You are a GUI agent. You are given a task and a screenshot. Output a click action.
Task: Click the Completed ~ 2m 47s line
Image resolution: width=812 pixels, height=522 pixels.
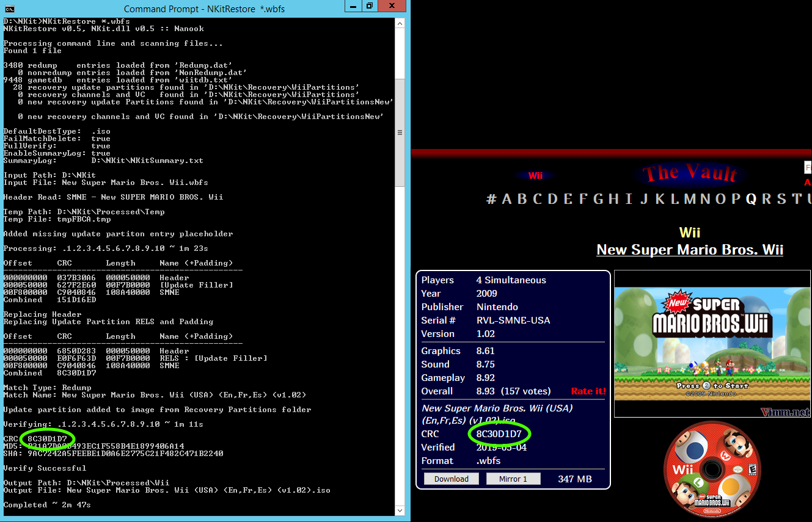coord(47,505)
